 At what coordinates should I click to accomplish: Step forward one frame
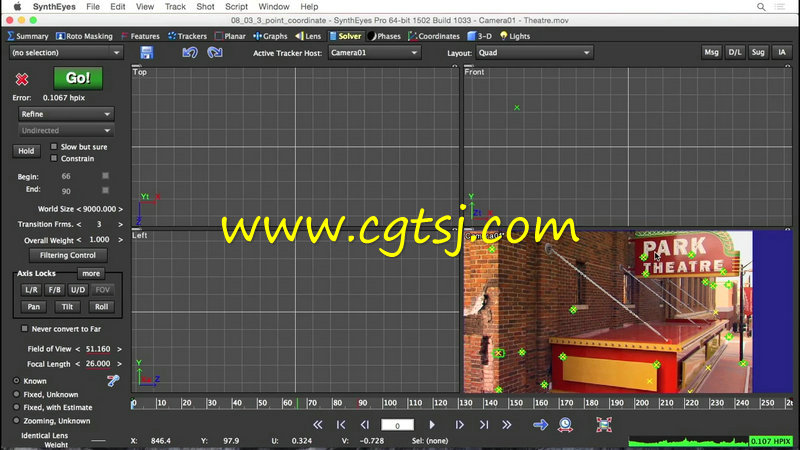(x=459, y=424)
